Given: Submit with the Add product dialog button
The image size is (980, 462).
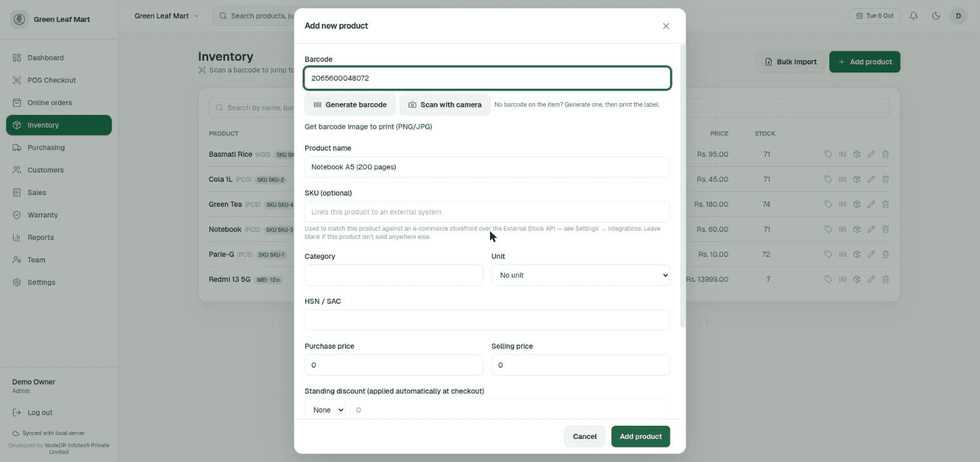Looking at the screenshot, I should [x=641, y=436].
